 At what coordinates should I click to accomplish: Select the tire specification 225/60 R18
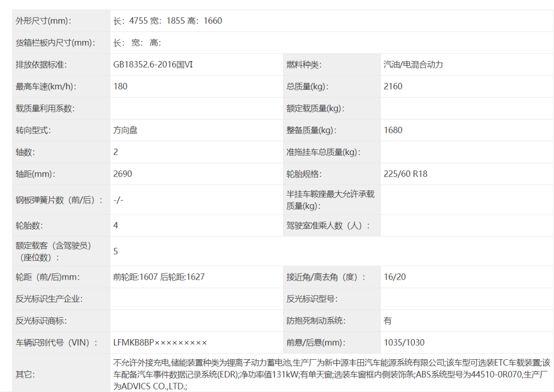pos(405,174)
